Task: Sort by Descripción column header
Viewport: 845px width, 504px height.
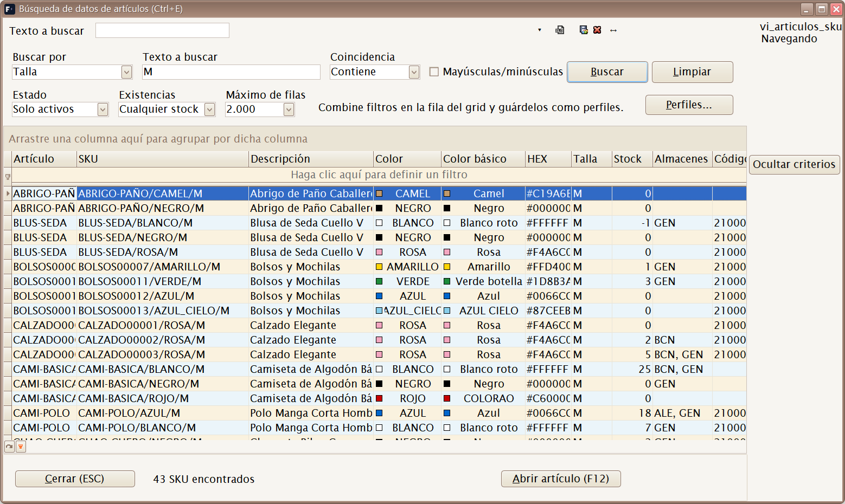Action: click(311, 159)
